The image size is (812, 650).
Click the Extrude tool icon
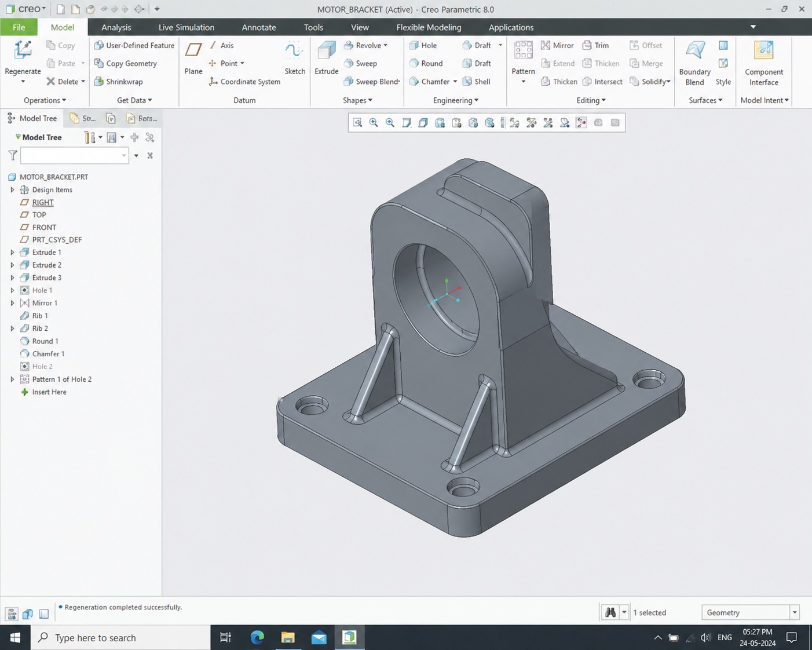327,51
